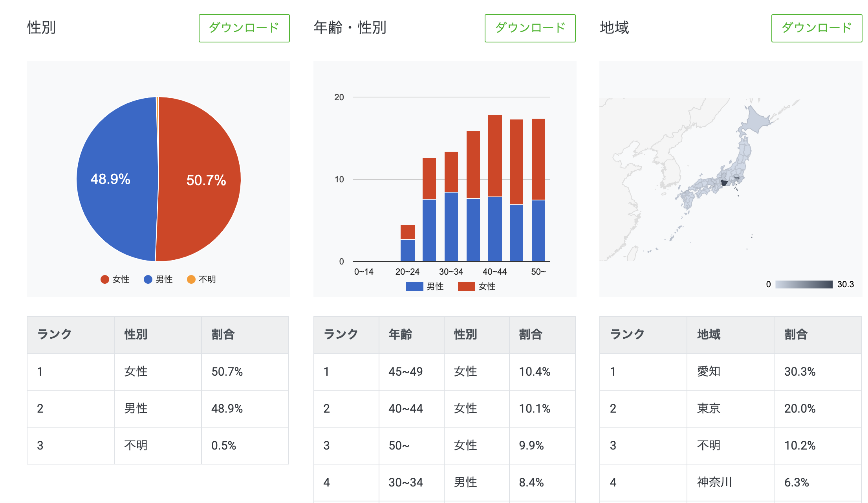Click the red 女性 legend square under bar chart

[x=466, y=286]
